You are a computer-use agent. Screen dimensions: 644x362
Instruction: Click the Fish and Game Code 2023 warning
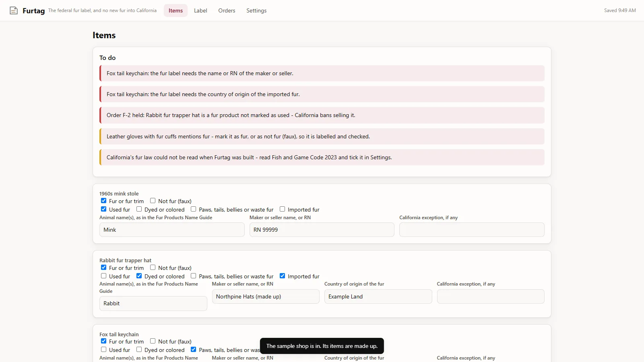pyautogui.click(x=322, y=157)
